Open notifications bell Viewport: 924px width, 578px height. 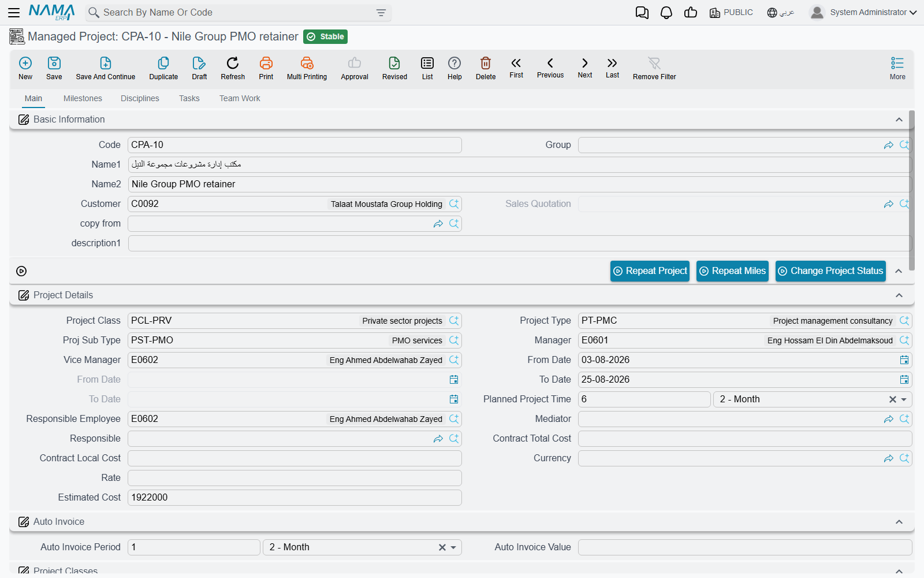pos(666,12)
